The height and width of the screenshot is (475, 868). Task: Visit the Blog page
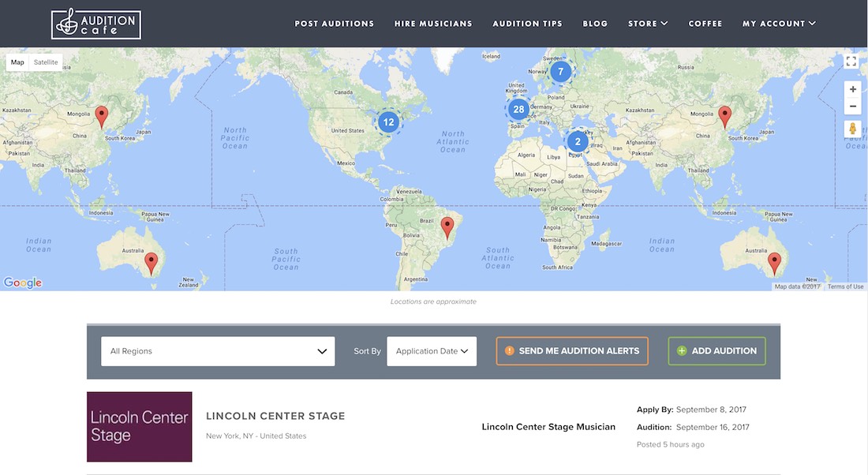[595, 23]
